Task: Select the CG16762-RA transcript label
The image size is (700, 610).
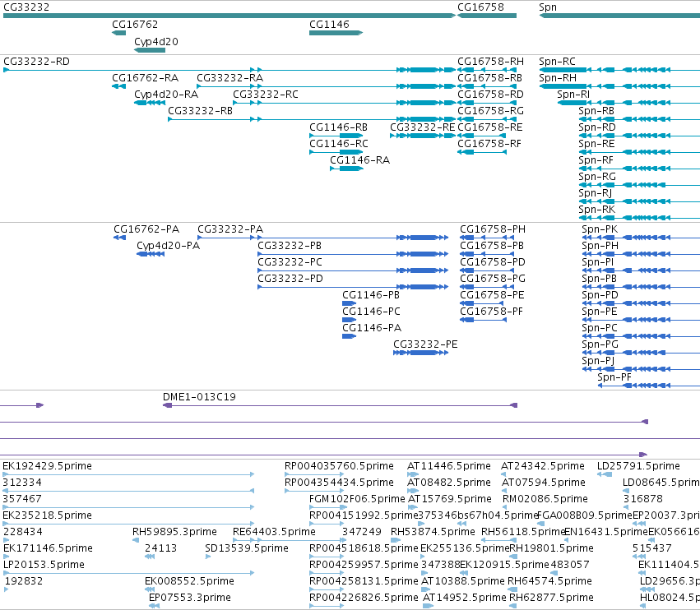Action: tap(145, 78)
